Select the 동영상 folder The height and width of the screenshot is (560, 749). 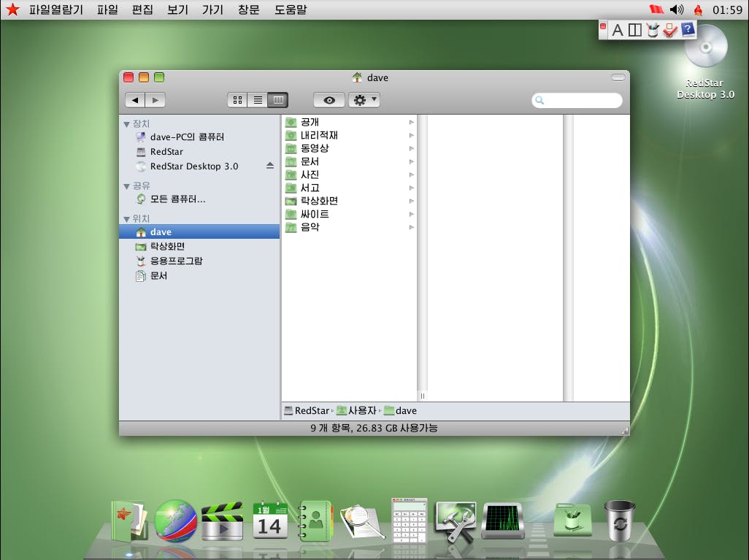pos(349,149)
